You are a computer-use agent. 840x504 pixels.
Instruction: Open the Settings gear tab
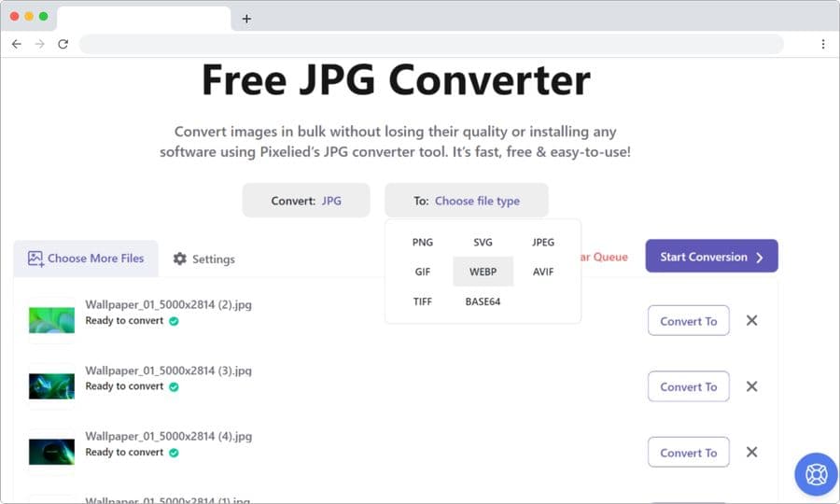coord(203,259)
